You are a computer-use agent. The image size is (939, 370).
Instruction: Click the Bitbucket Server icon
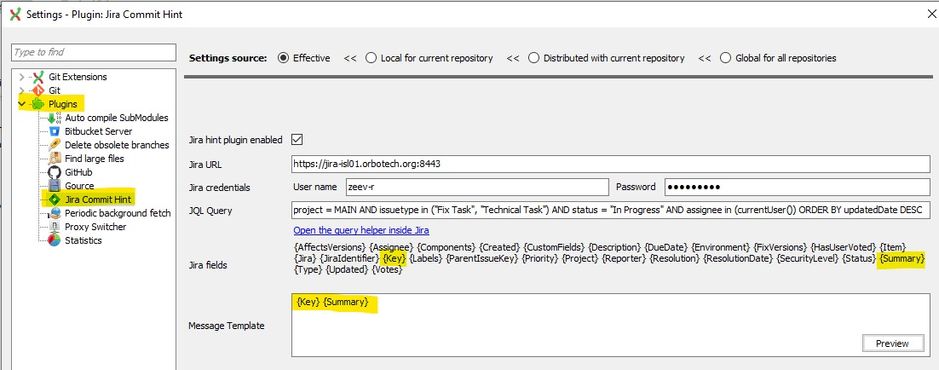[x=54, y=131]
